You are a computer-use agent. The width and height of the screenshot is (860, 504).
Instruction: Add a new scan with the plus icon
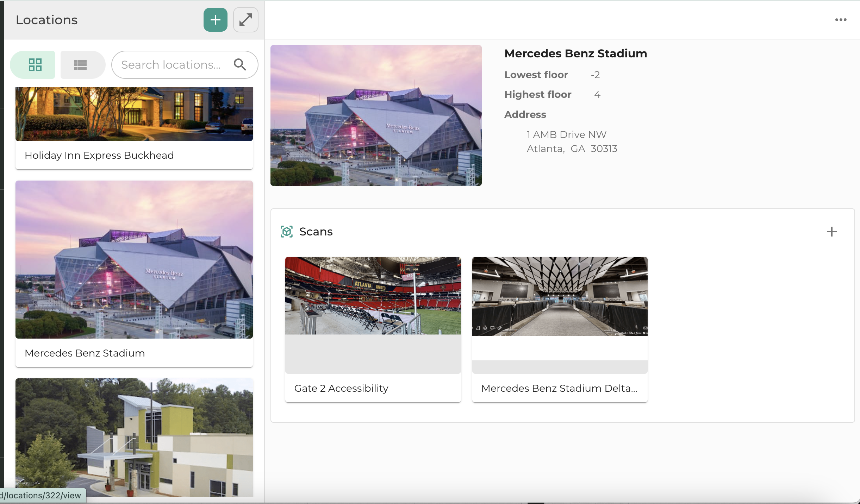click(x=832, y=232)
